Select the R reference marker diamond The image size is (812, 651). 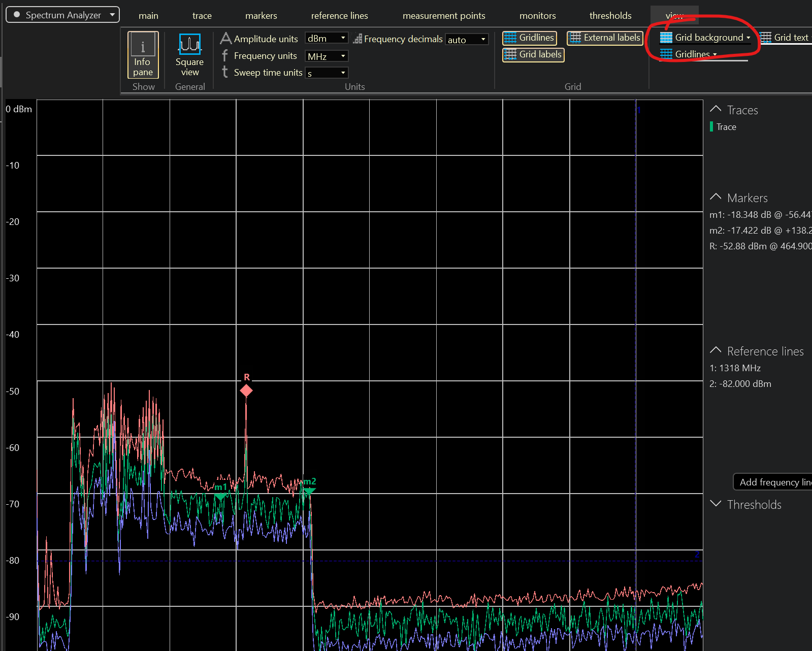(x=246, y=390)
